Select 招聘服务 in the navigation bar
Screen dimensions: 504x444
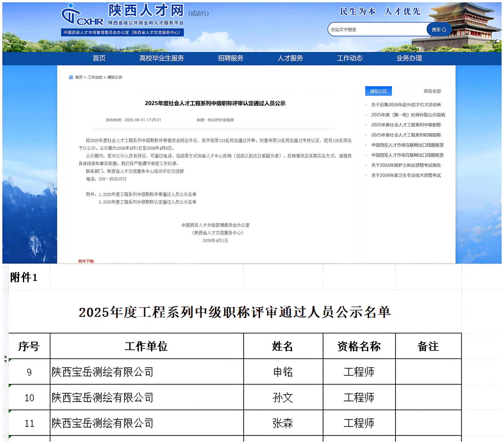pyautogui.click(x=230, y=58)
